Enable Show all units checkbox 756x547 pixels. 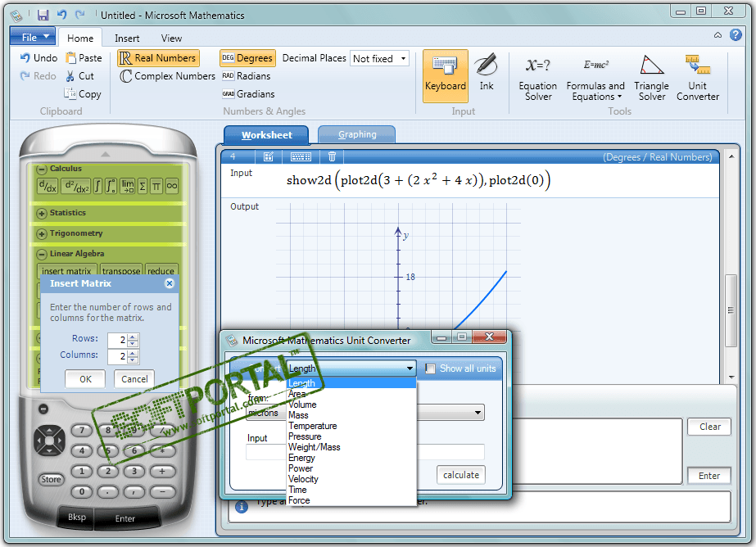pyautogui.click(x=431, y=368)
